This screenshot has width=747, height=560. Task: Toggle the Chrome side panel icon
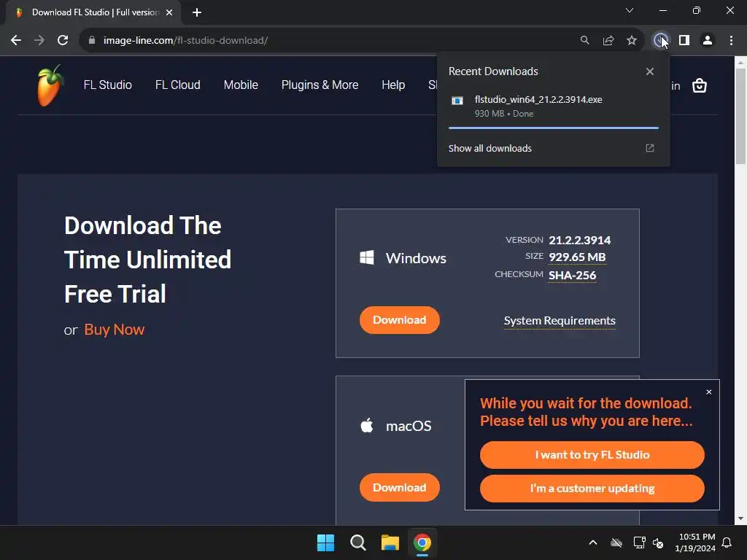[x=684, y=41]
